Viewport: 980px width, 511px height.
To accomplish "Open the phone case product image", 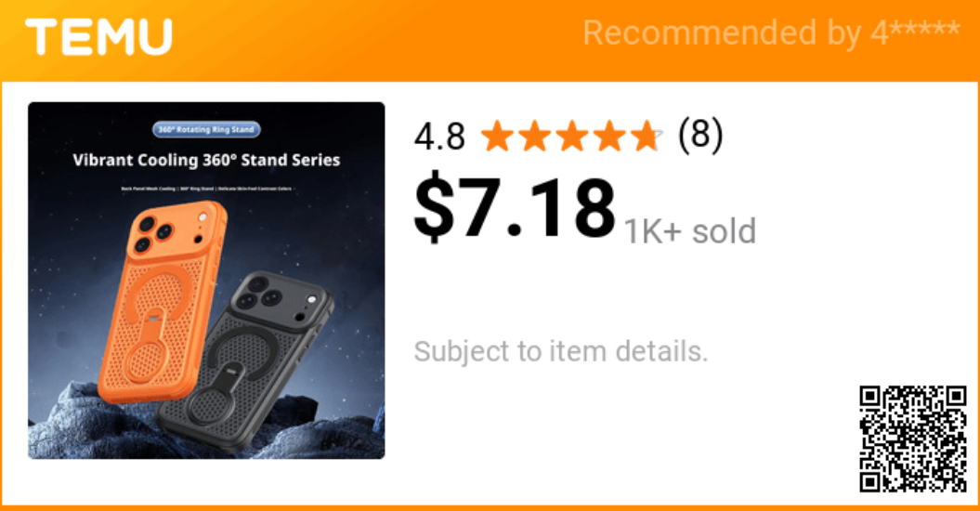I will pyautogui.click(x=206, y=281).
